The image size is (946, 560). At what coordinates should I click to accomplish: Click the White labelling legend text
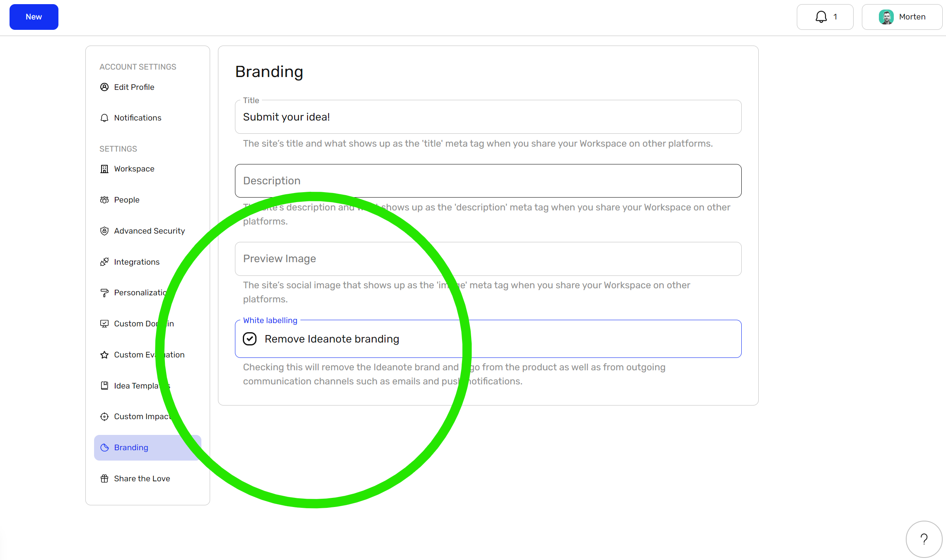270,320
